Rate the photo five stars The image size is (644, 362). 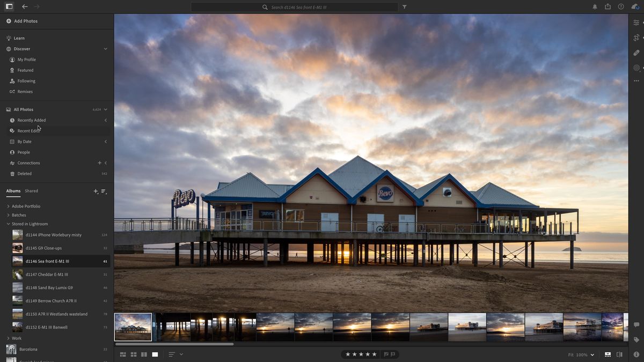coord(374,354)
